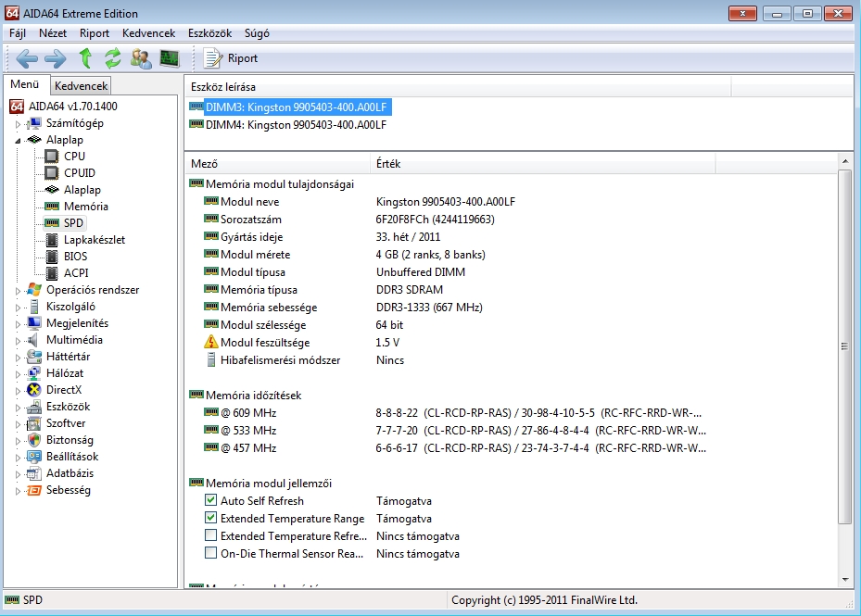The image size is (861, 616).
Task: Open the Riport menu
Action: (x=95, y=33)
